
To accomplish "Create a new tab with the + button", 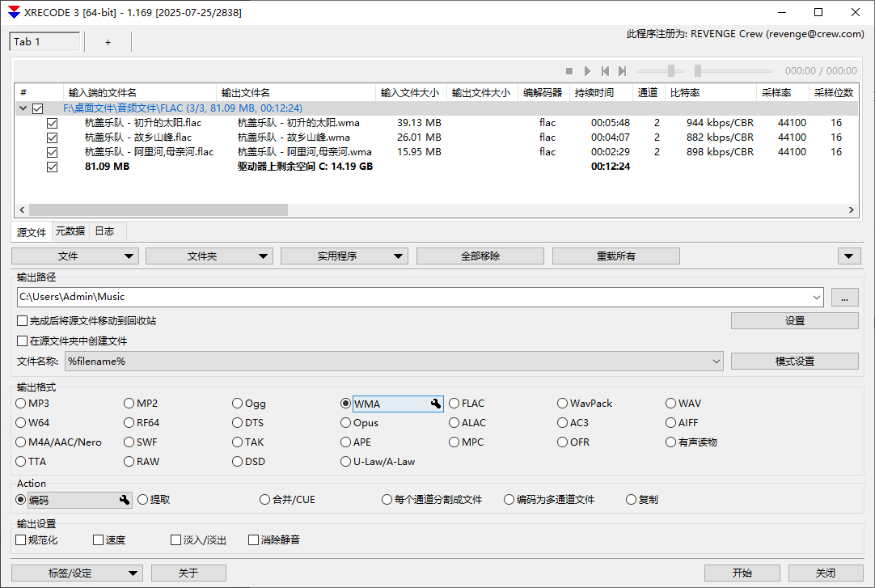I will (x=108, y=42).
